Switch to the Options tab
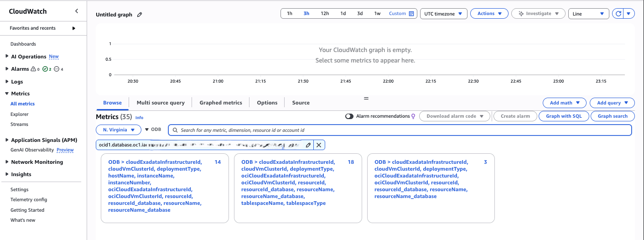 [267, 103]
